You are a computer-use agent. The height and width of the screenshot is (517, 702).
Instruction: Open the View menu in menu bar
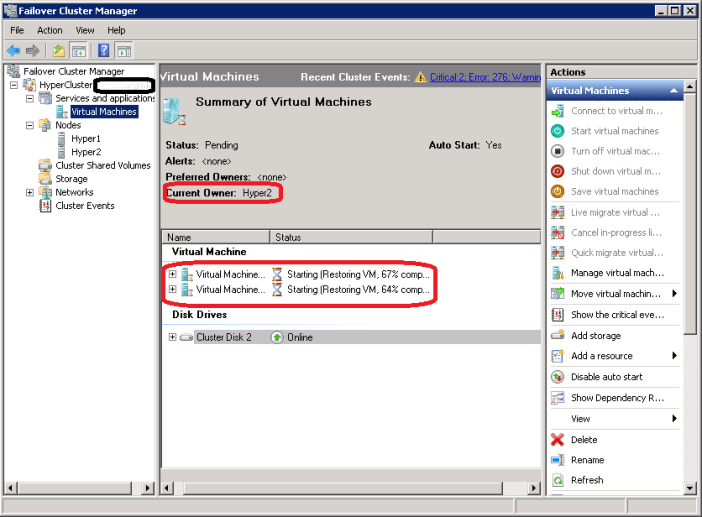(85, 30)
